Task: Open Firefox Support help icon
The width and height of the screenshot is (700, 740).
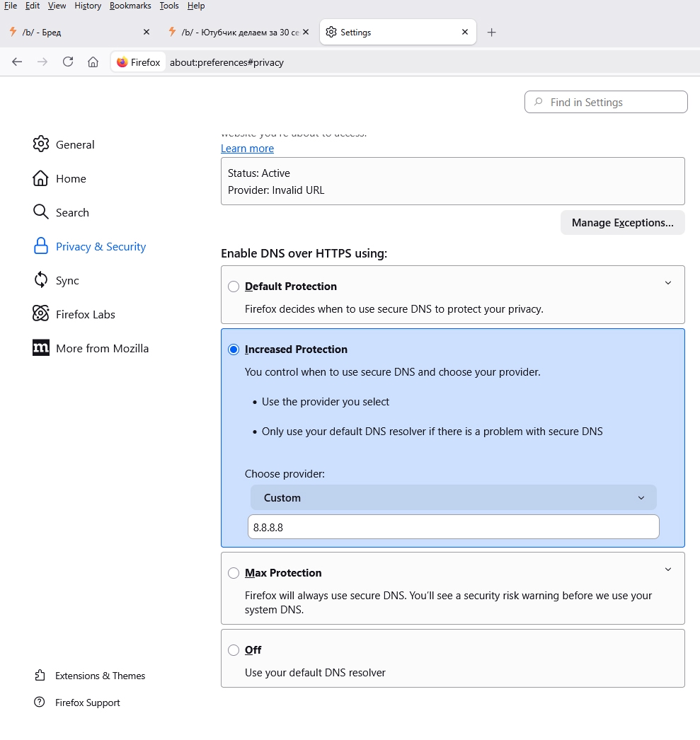Action: pyautogui.click(x=40, y=703)
